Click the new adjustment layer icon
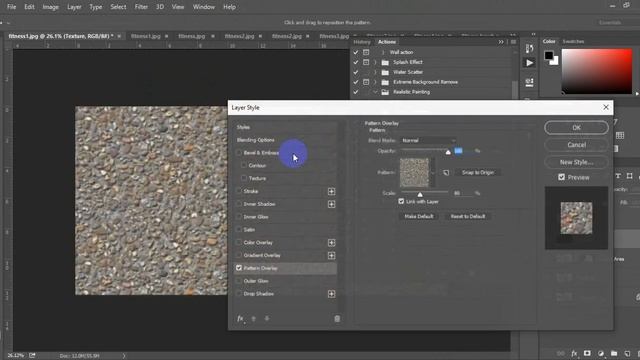 601,353
